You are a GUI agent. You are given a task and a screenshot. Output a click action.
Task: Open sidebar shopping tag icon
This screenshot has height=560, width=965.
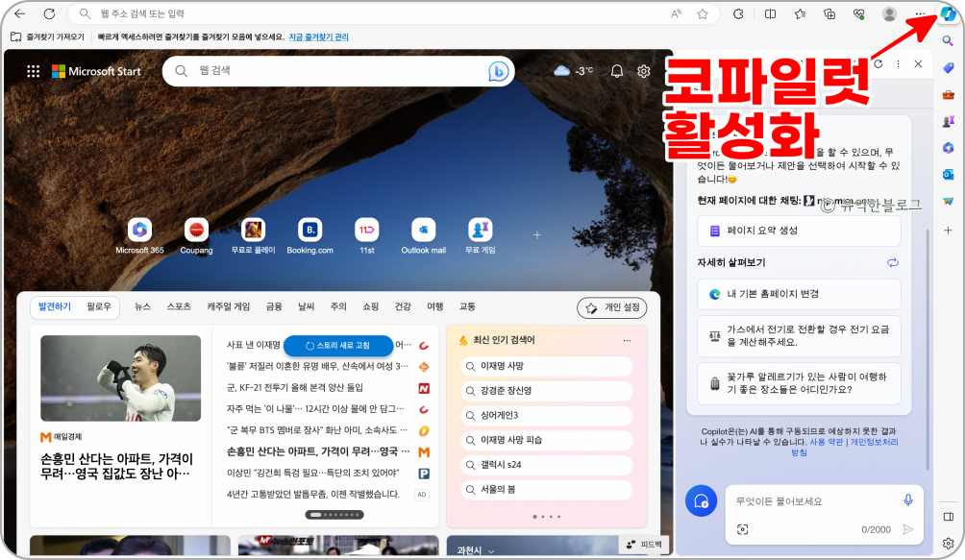point(949,67)
